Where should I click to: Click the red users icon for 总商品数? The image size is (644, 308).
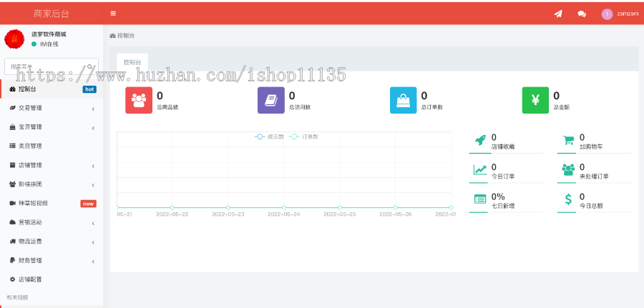click(139, 100)
